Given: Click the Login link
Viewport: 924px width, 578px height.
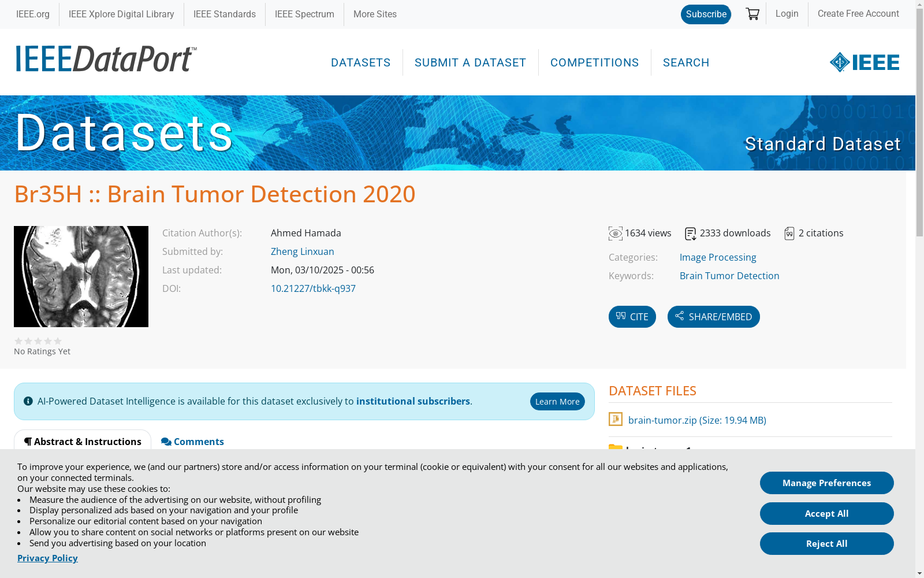Looking at the screenshot, I should coord(787,14).
